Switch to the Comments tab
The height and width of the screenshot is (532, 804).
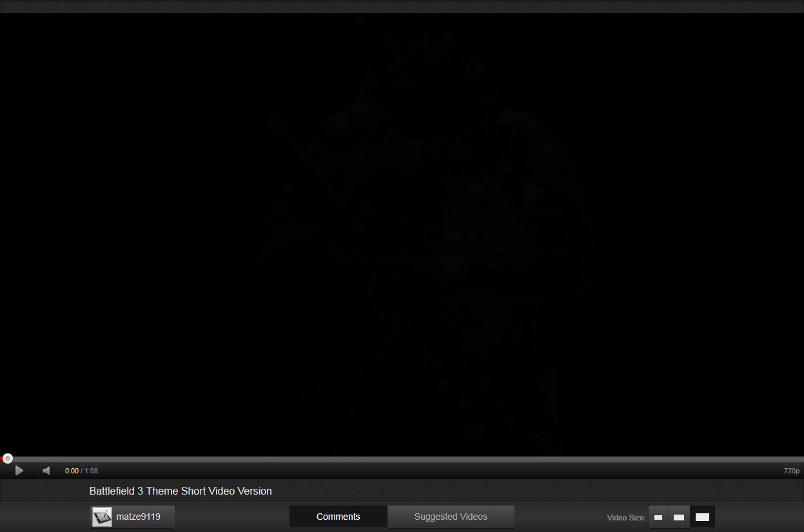(338, 517)
